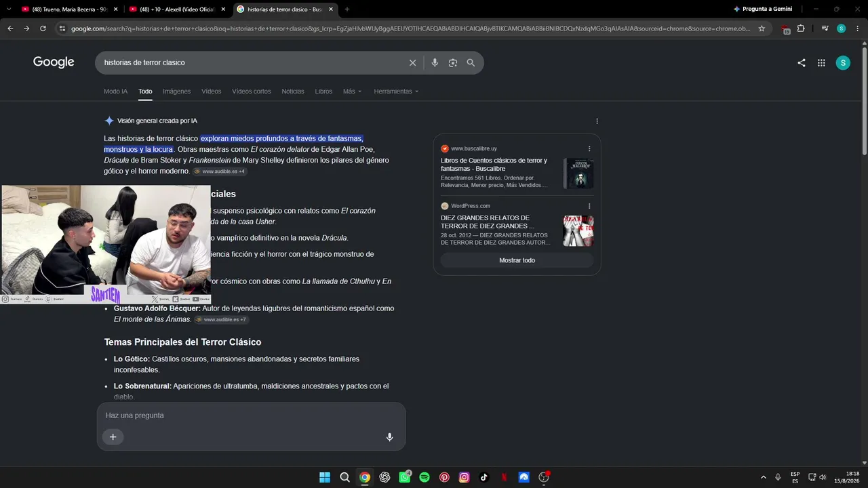Open Windows Start menu
This screenshot has height=488, width=868.
(325, 477)
